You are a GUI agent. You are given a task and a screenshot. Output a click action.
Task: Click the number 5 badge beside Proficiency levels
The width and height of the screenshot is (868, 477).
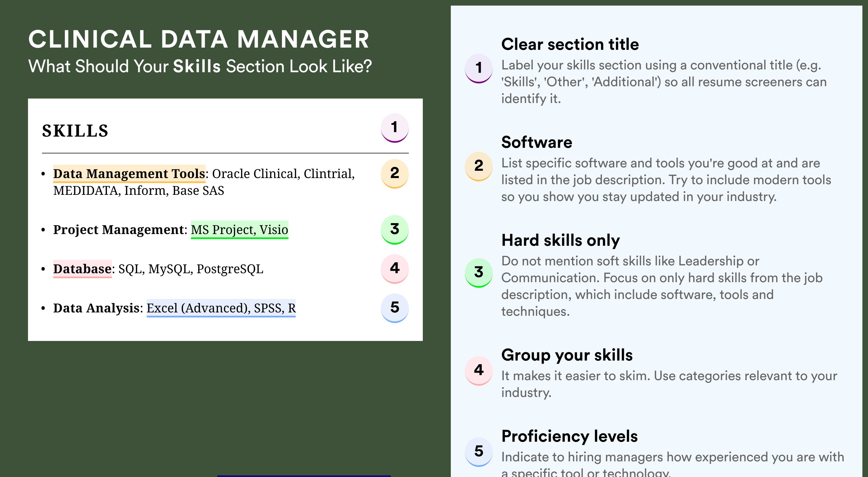pos(479,452)
